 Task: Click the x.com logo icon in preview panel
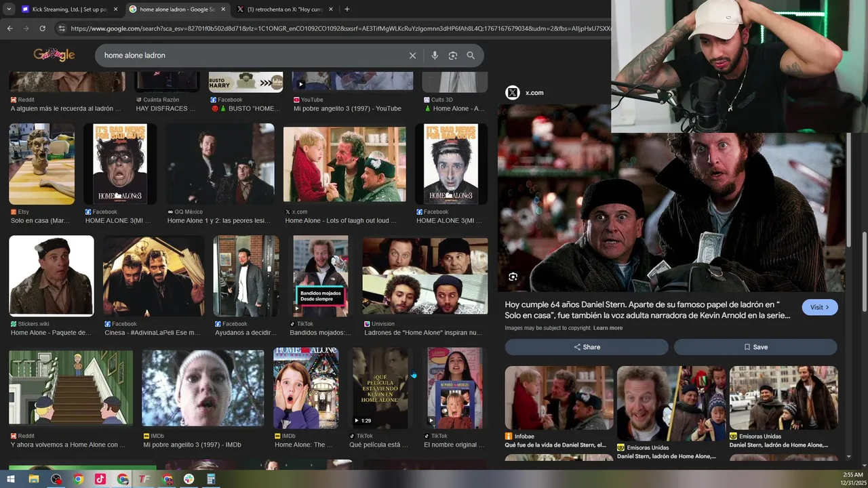tap(513, 93)
